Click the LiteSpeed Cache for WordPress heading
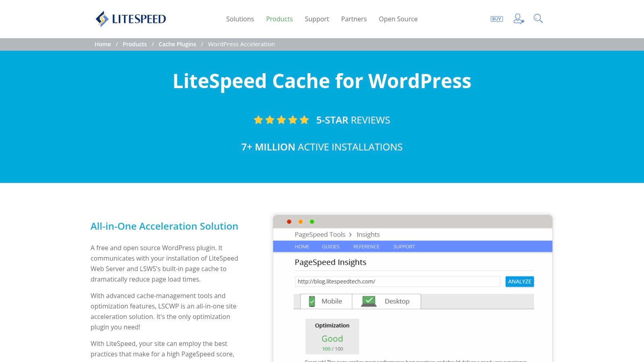The height and width of the screenshot is (362, 644). 322,81
